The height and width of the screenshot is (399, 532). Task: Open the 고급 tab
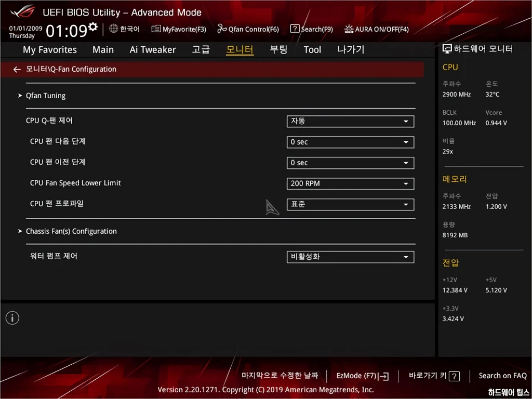tap(201, 49)
